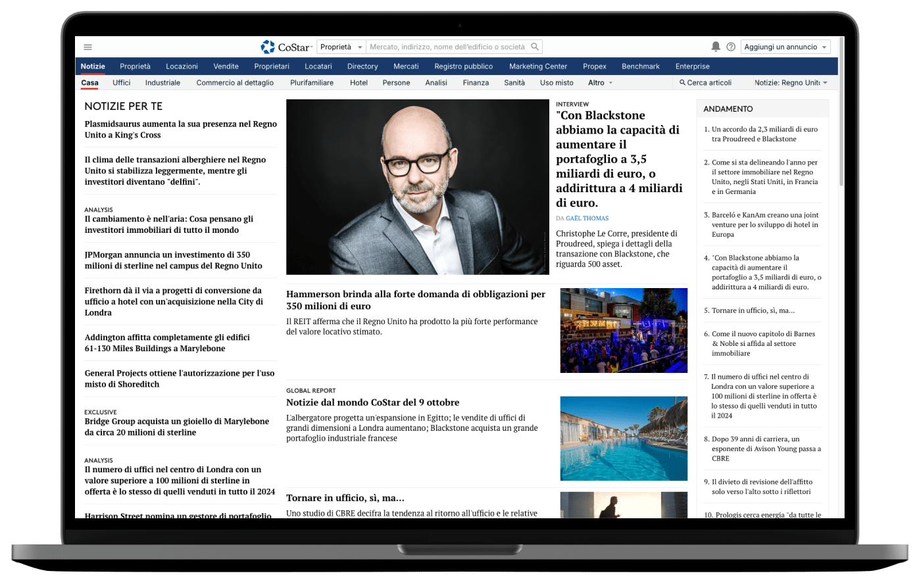Click the market search input field
This screenshot has height=588, width=921.
[x=447, y=47]
